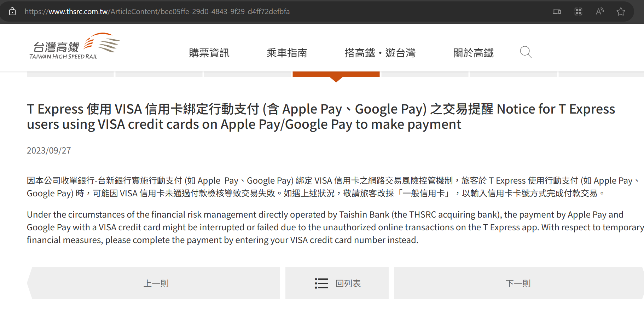Go to next article 下一則
Screen dimensions: 644x311
click(519, 283)
